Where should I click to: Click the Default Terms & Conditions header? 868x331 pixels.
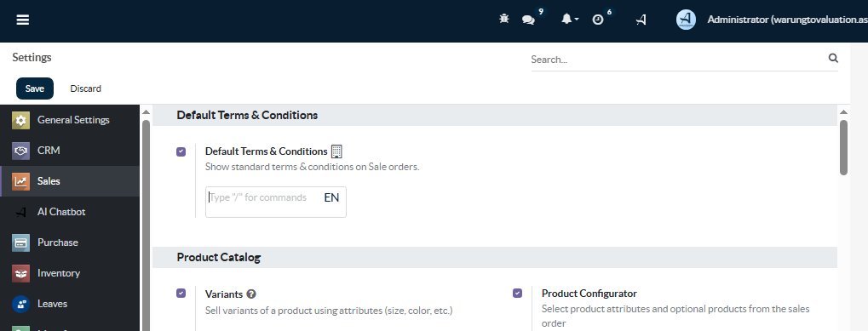coord(247,116)
